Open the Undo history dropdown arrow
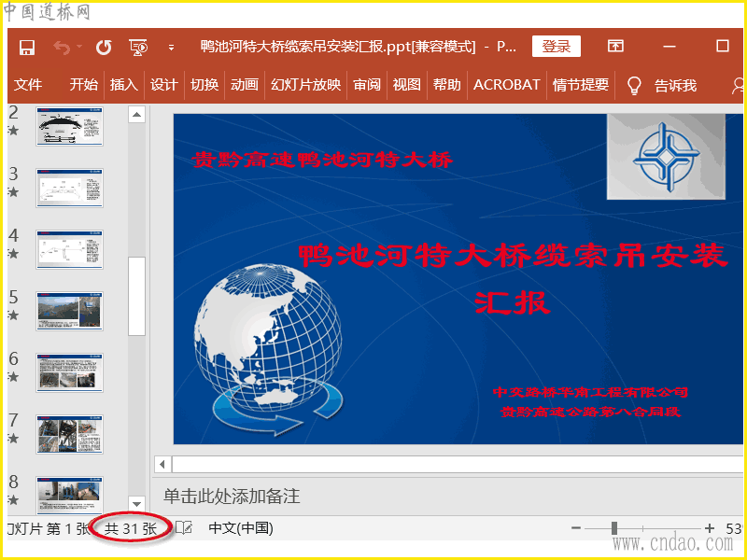This screenshot has width=747, height=560. point(79,47)
